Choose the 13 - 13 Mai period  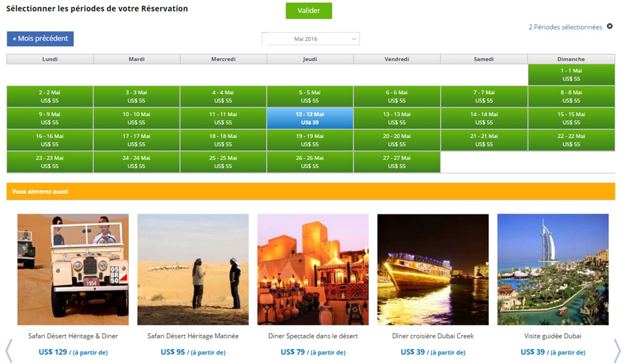pyautogui.click(x=397, y=118)
